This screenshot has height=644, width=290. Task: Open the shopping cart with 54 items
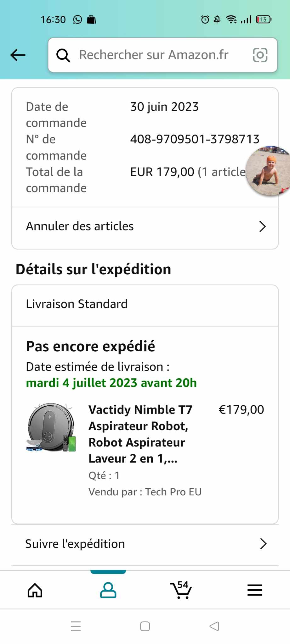[181, 590]
